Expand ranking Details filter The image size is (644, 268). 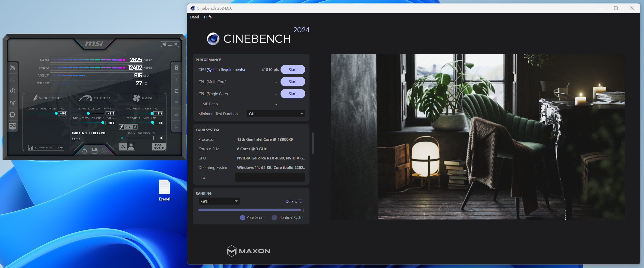coord(294,201)
